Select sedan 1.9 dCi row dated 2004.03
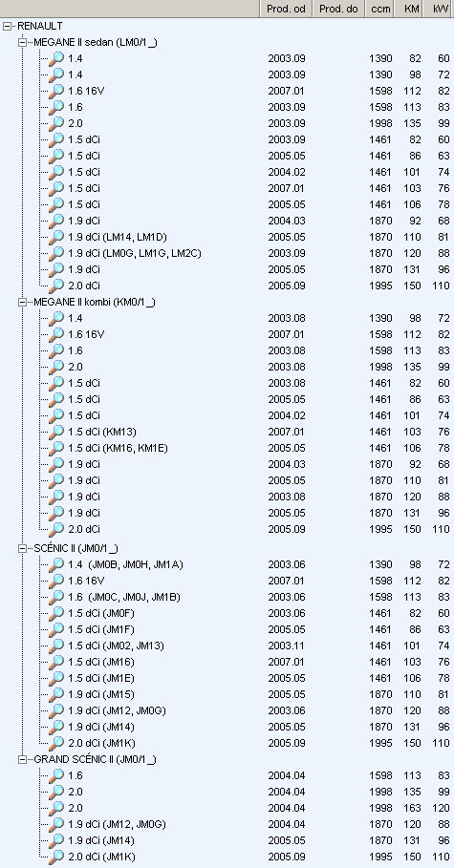Screen dimensions: 454x868 click(84, 221)
